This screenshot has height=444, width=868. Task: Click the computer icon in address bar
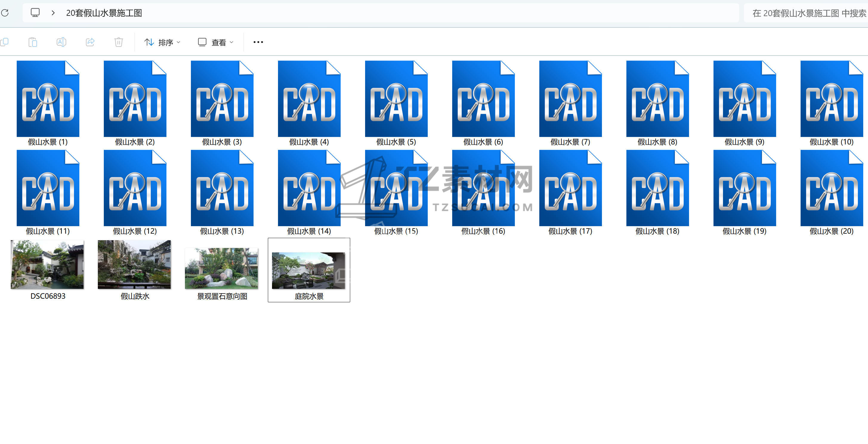(35, 13)
